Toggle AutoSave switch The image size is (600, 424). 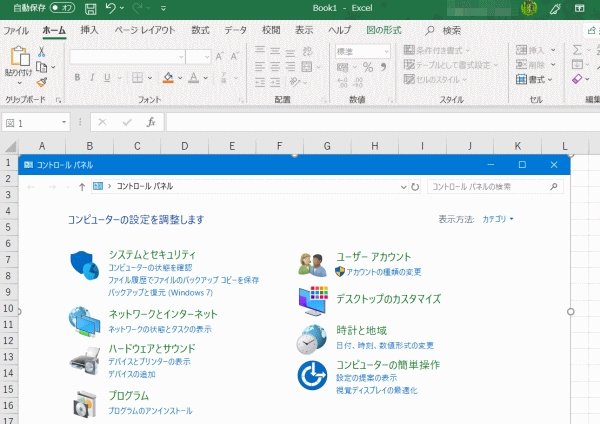coord(62,8)
